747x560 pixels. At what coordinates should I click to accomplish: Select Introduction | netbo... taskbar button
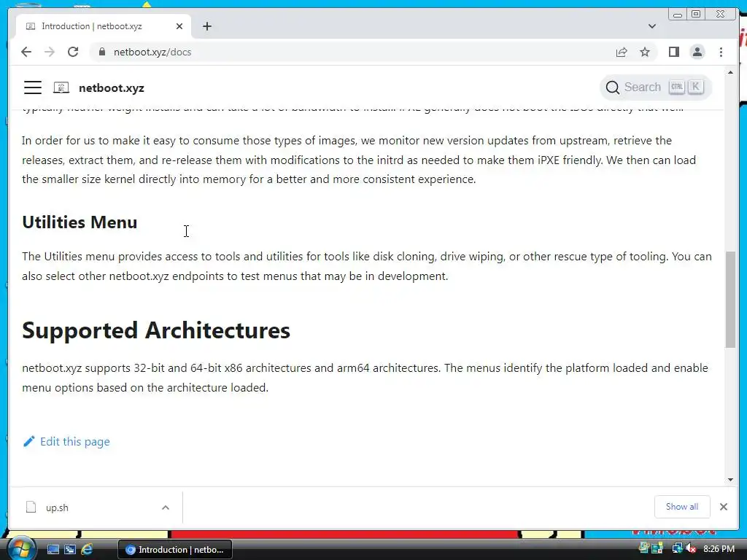coord(175,550)
